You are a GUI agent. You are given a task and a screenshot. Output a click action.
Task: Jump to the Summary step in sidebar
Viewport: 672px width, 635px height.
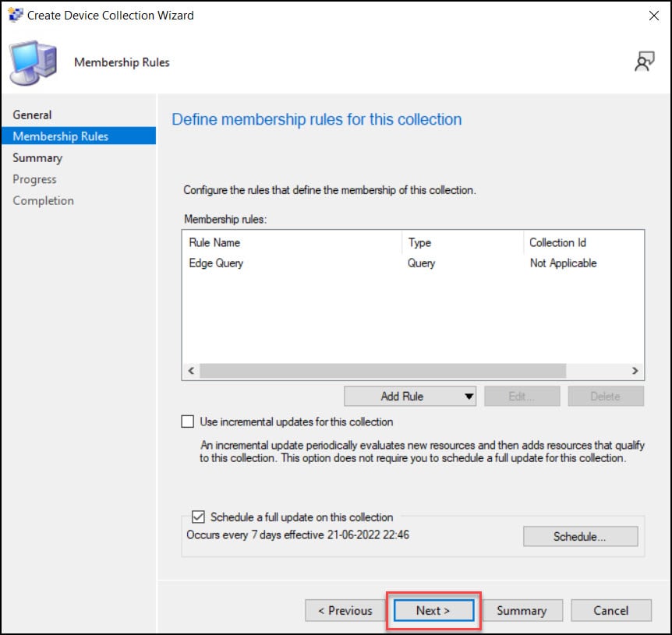tap(37, 157)
